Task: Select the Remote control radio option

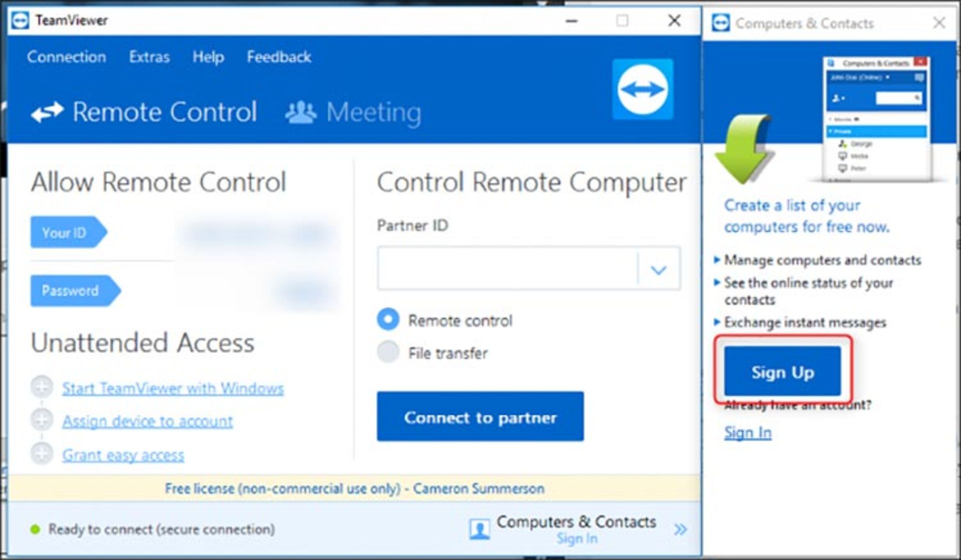Action: (x=388, y=319)
